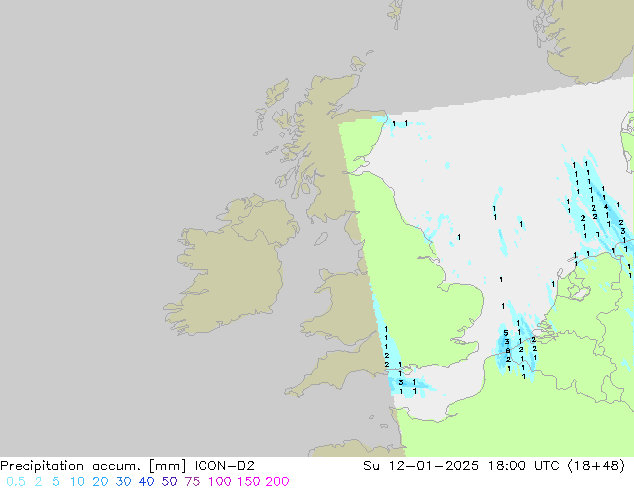This screenshot has height=490, width=634.
Task: Select the 100 mm legend value
Action: click(220, 482)
